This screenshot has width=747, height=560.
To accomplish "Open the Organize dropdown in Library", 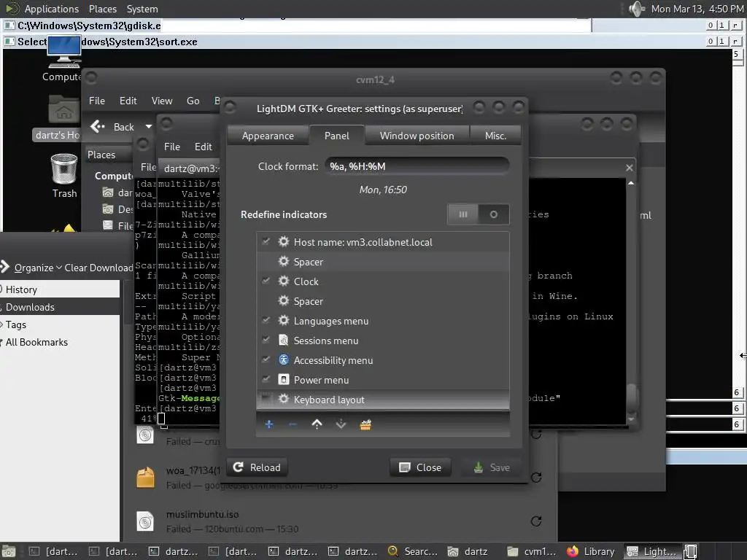I will (x=38, y=268).
